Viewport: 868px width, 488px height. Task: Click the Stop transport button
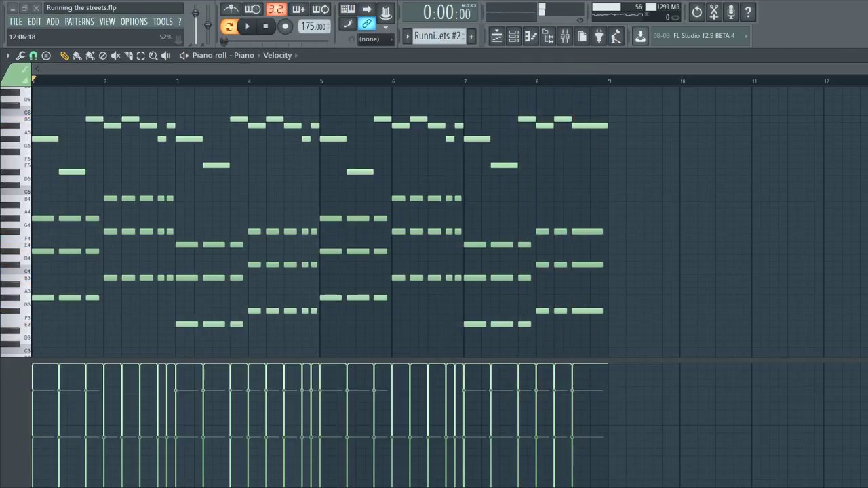[x=266, y=26]
